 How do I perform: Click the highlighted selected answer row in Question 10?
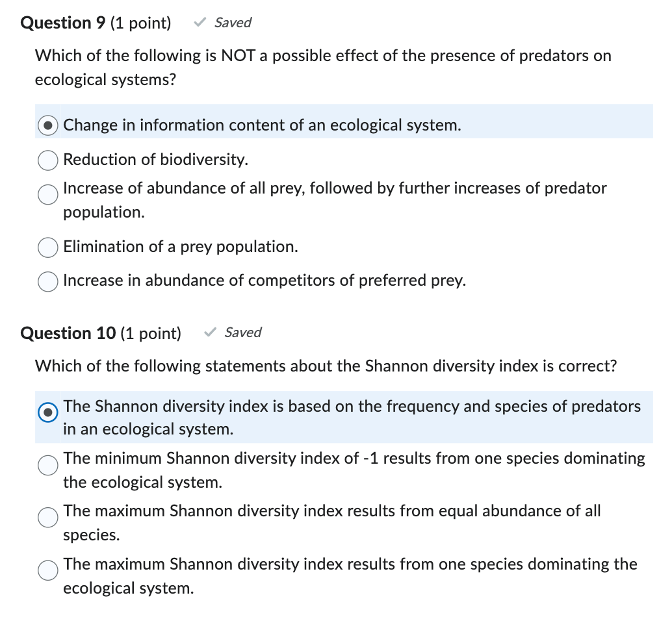point(325,417)
